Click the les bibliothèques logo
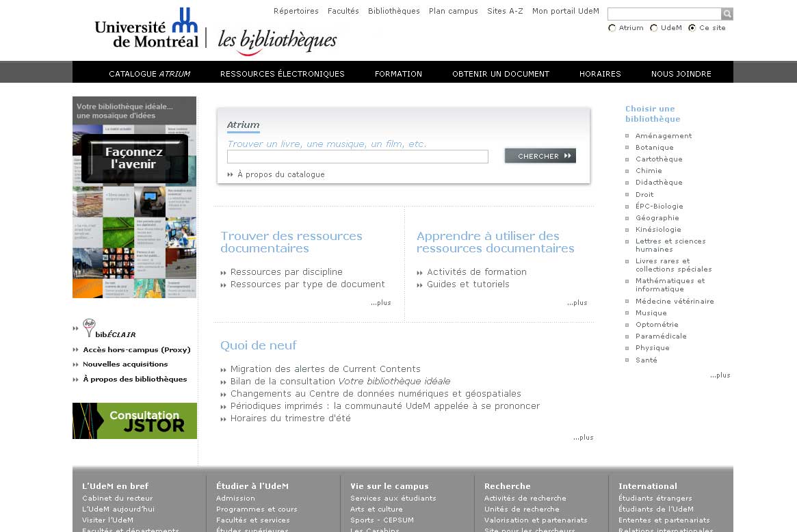This screenshot has width=797, height=532. (x=277, y=42)
